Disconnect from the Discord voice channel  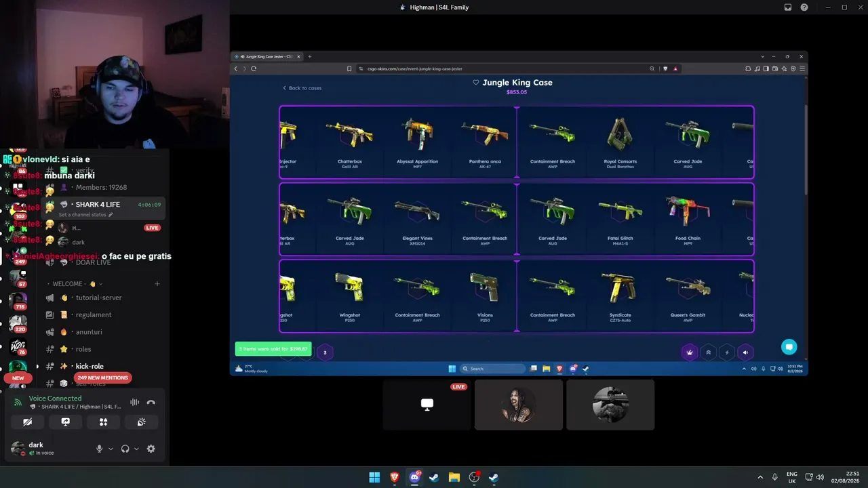151,402
